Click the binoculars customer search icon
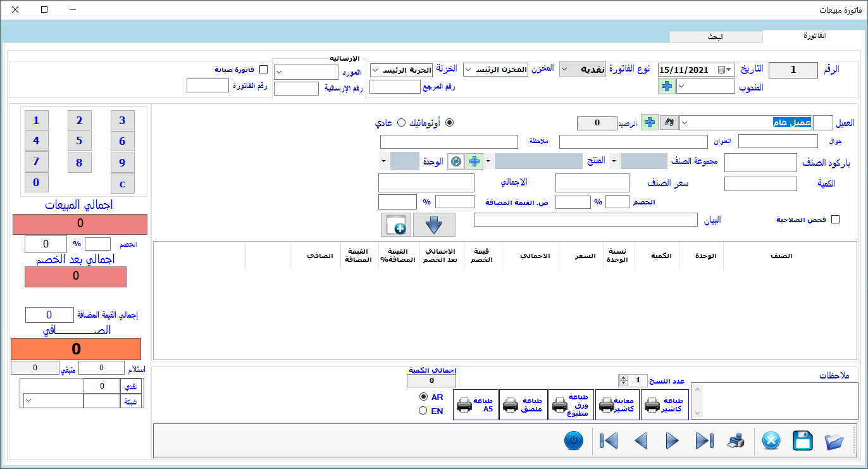This screenshot has width=868, height=469. pos(669,123)
